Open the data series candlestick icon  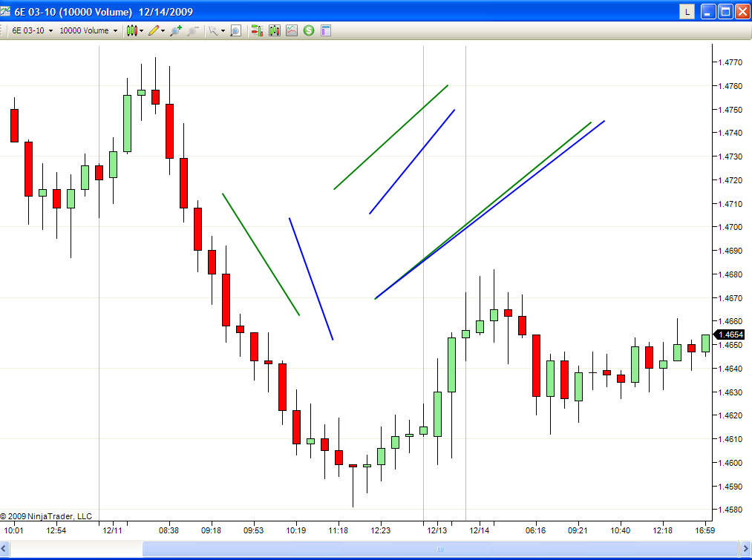pos(275,30)
